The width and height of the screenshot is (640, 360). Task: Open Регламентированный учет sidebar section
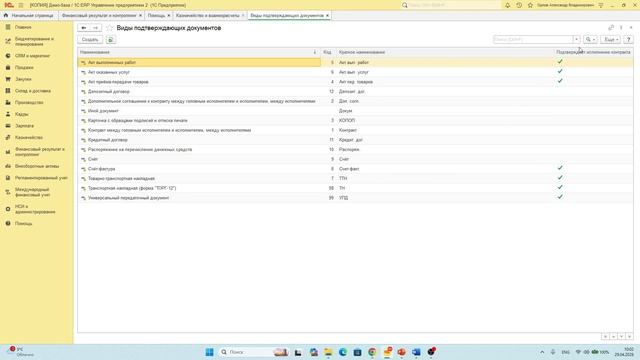41,178
